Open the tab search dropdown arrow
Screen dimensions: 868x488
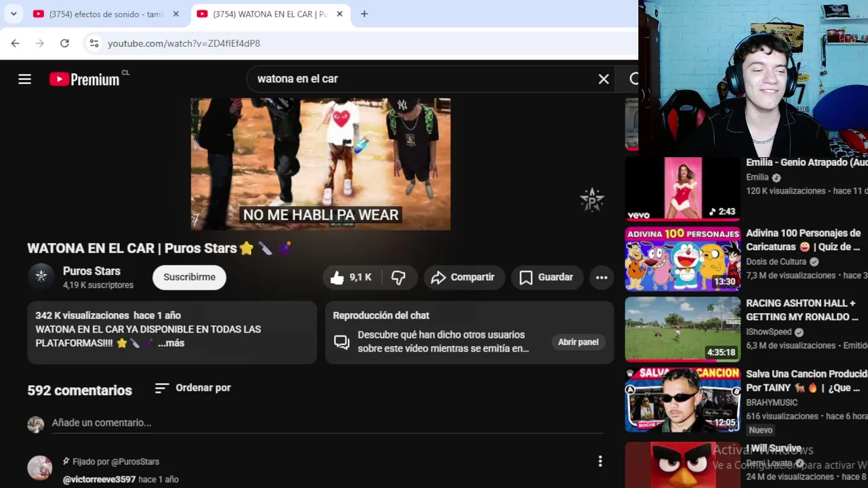click(13, 14)
